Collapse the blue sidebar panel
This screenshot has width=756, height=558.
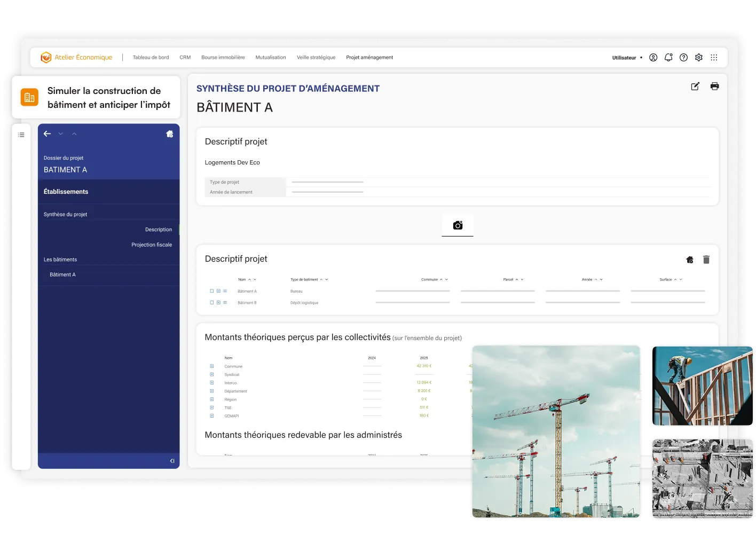(172, 461)
